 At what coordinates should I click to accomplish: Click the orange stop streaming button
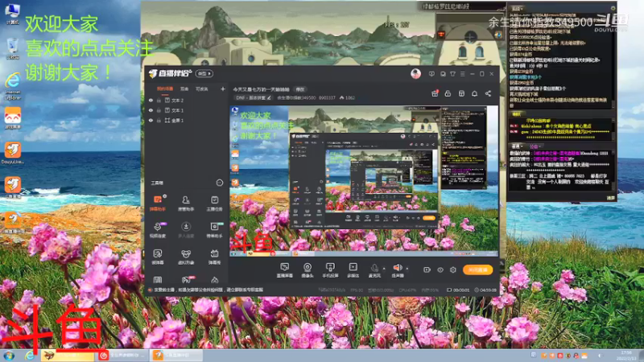pos(477,269)
